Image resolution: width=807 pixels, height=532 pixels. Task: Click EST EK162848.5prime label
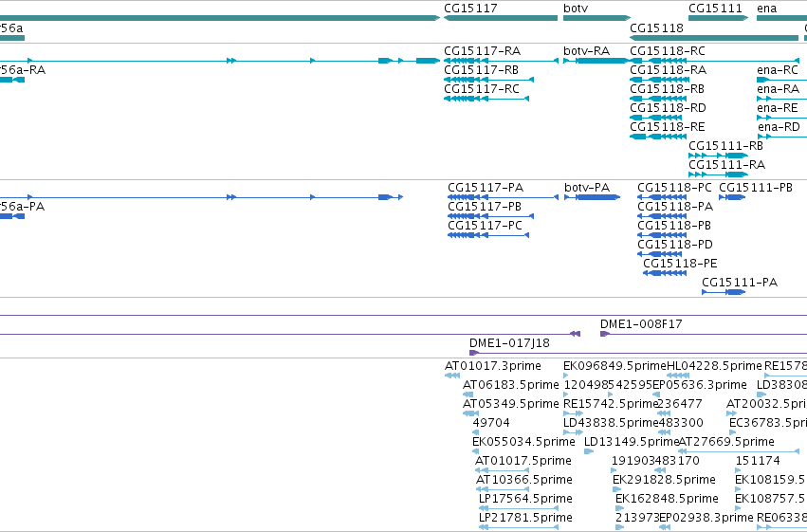[667, 500]
